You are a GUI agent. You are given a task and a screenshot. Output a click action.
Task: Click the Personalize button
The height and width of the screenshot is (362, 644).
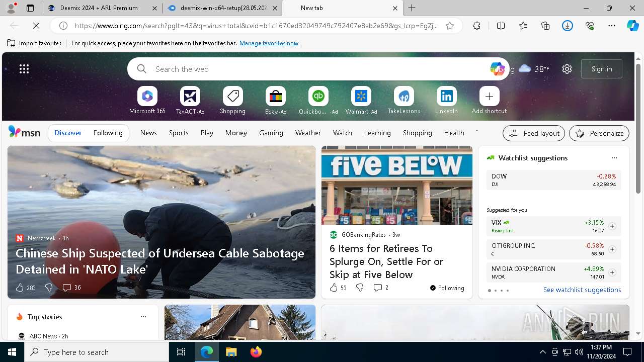pyautogui.click(x=599, y=133)
